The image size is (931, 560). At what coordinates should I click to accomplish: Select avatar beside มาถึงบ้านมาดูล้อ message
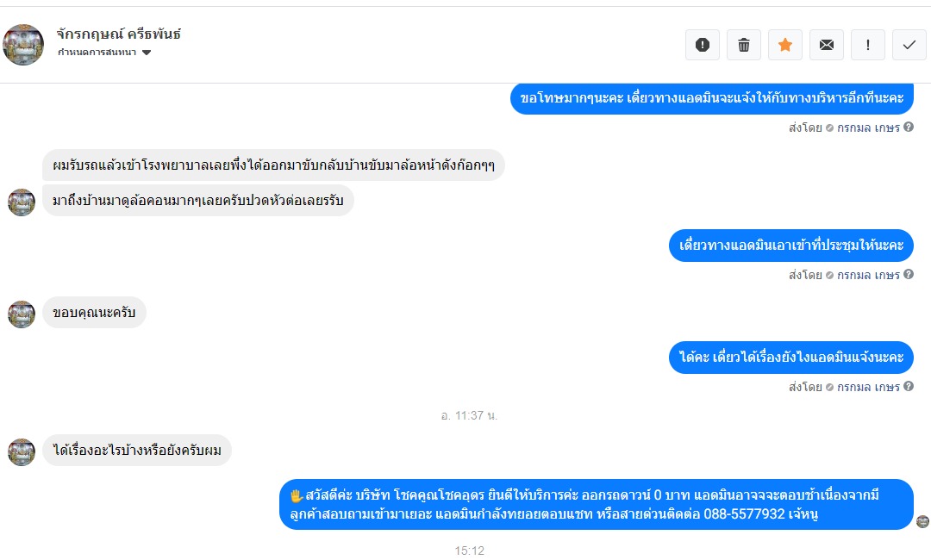tap(22, 202)
